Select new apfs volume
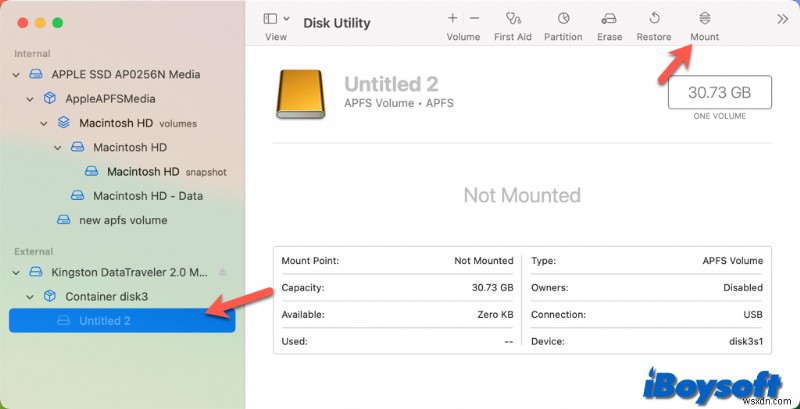 123,220
